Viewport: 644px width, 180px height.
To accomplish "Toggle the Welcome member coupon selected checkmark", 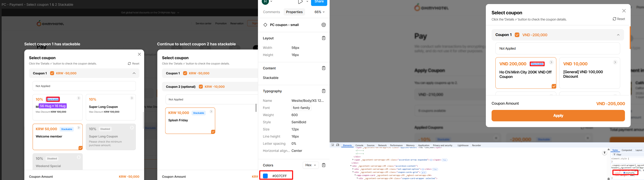I will click(x=80, y=148).
